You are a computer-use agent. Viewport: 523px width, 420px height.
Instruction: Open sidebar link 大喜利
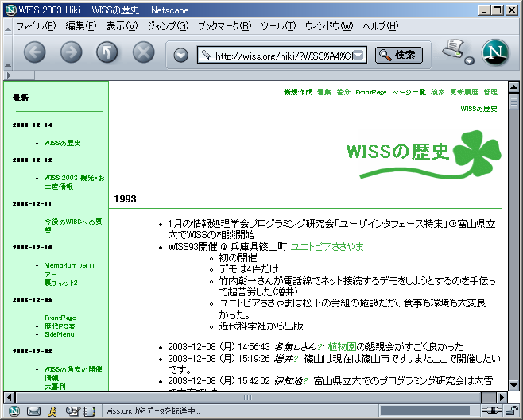tap(55, 387)
